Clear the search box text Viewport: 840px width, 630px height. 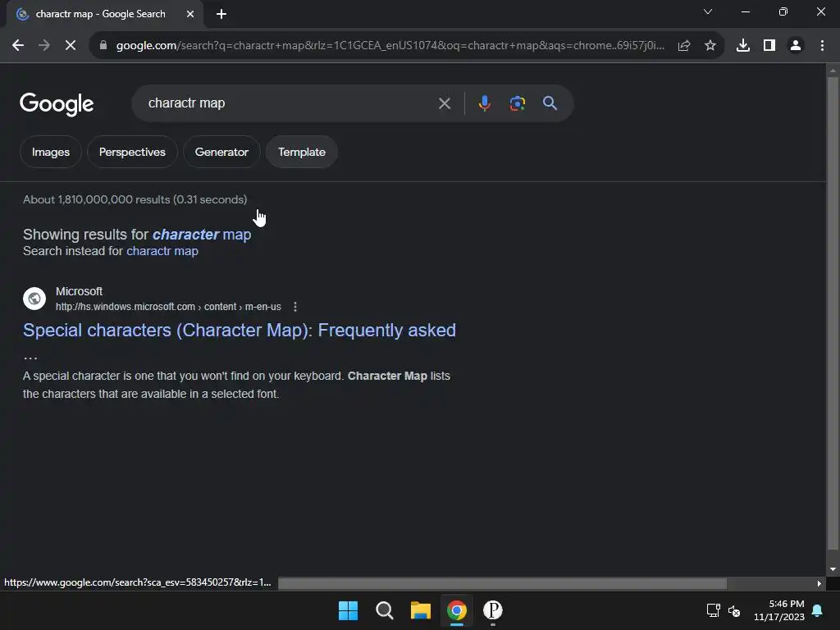(444, 103)
